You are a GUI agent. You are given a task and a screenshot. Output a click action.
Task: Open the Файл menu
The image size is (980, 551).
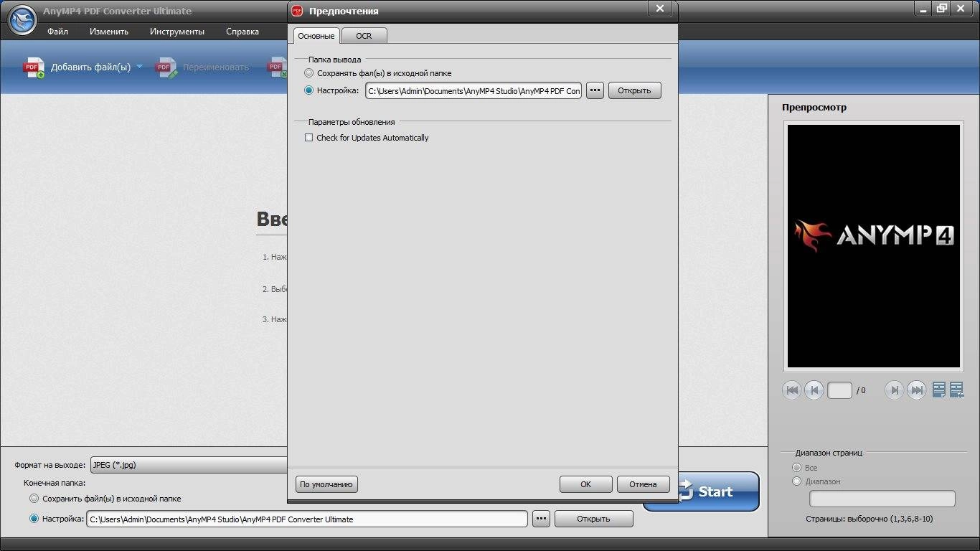pyautogui.click(x=58, y=32)
